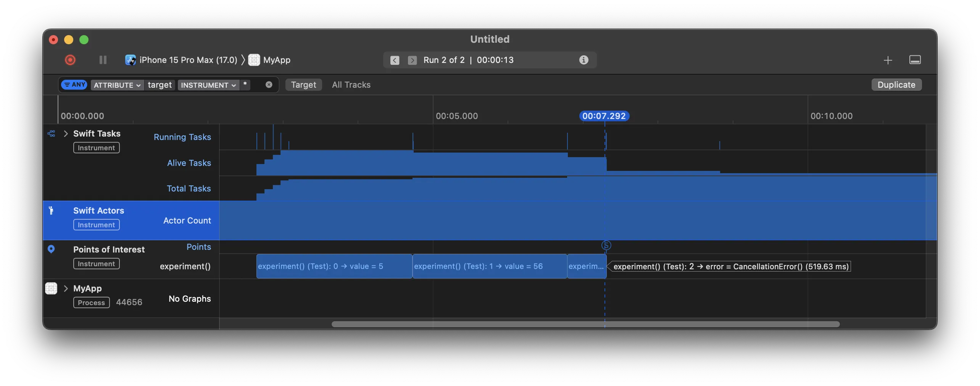Toggle the detail pane button
Image resolution: width=980 pixels, height=386 pixels.
coord(915,60)
